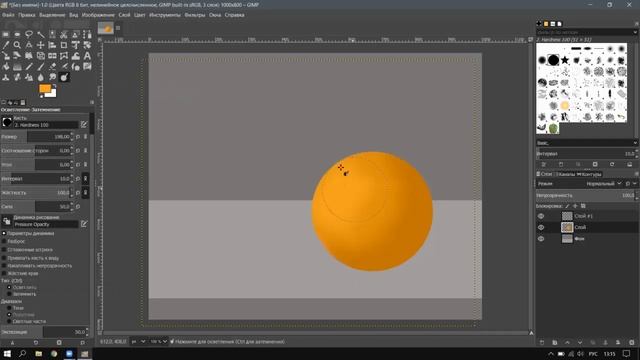Select the Paintbrush tool
The width and height of the screenshot is (640, 360).
[x=41, y=67]
